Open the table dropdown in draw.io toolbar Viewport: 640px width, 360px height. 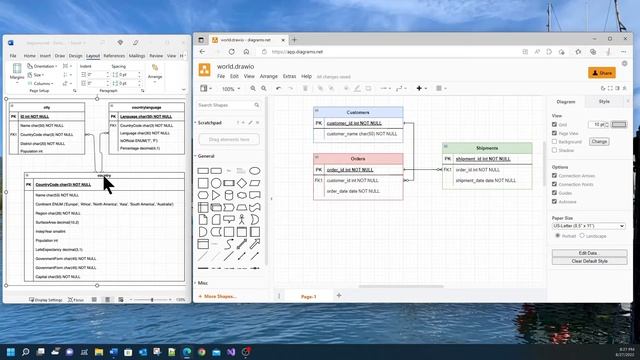tap(441, 88)
